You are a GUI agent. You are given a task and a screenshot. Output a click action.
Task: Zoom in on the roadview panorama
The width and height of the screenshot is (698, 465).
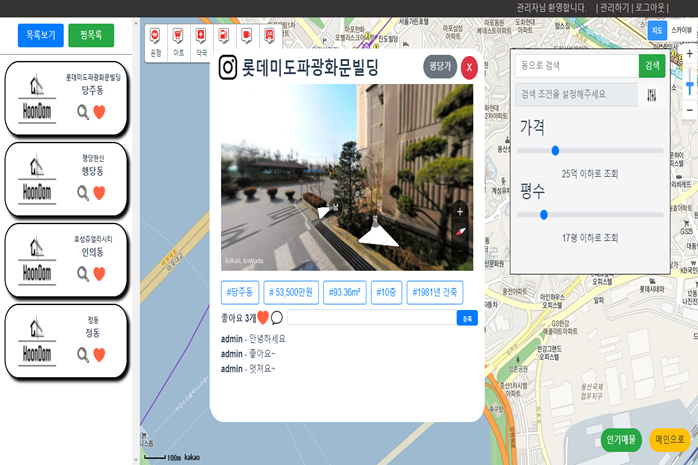point(460,212)
